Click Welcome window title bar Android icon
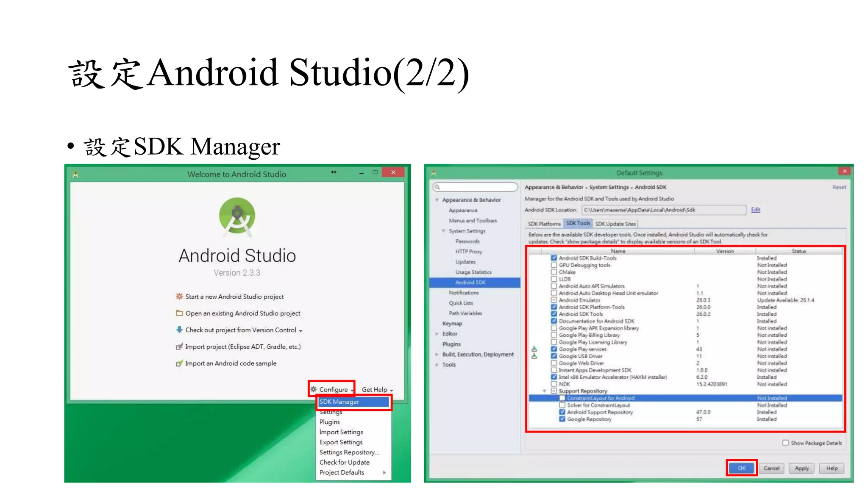Image resolution: width=868 pixels, height=488 pixels. pyautogui.click(x=75, y=174)
